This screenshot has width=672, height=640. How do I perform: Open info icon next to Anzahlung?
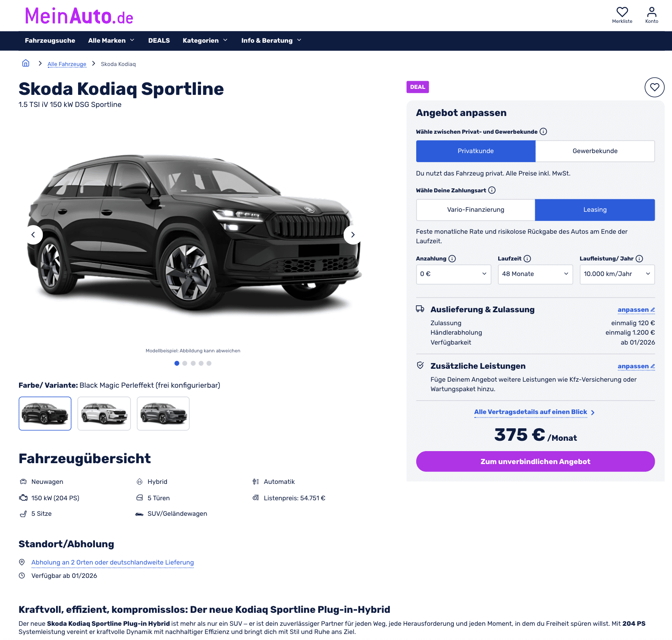pyautogui.click(x=452, y=259)
